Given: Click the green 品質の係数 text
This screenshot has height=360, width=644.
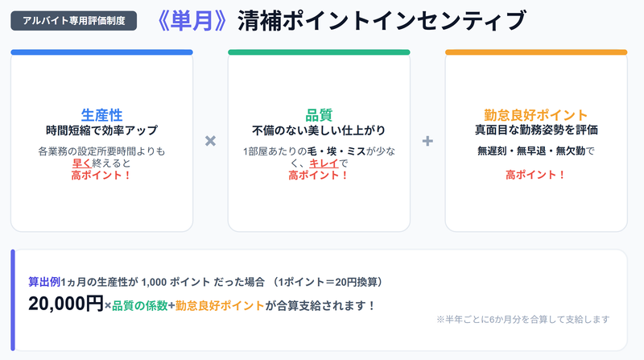Looking at the screenshot, I should [x=139, y=306].
